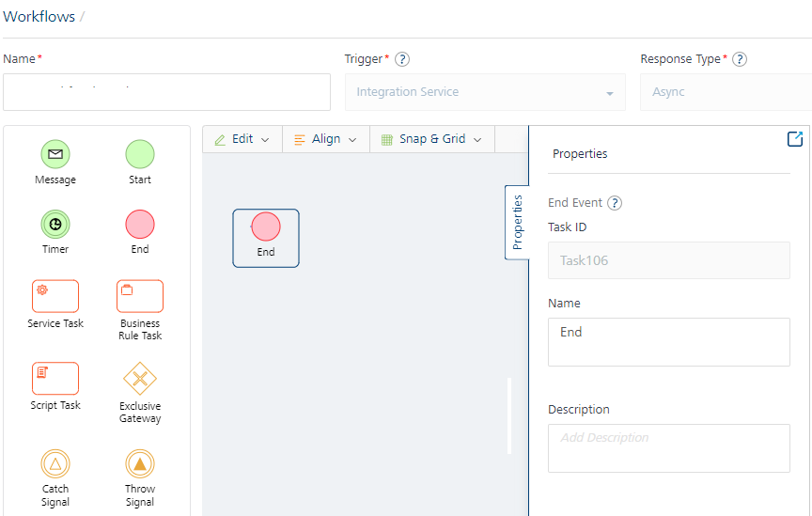
Task: Open the Snap & Grid dropdown
Action: click(x=431, y=139)
